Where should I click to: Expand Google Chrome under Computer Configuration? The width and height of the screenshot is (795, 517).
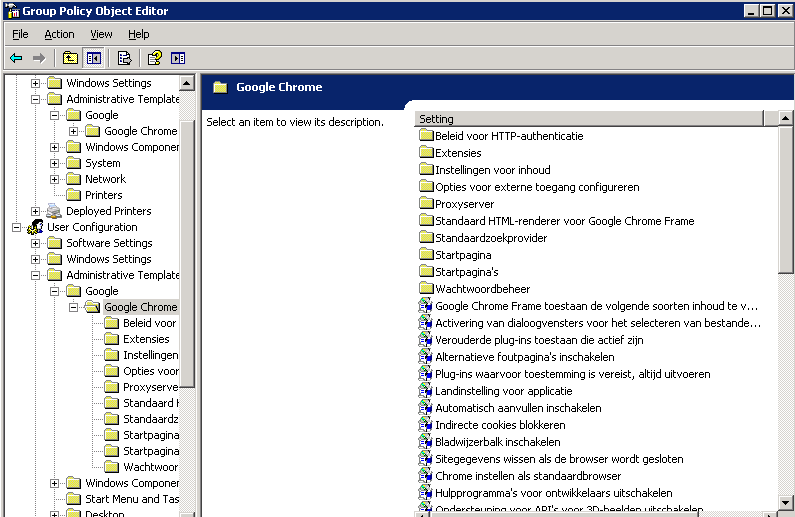74,131
